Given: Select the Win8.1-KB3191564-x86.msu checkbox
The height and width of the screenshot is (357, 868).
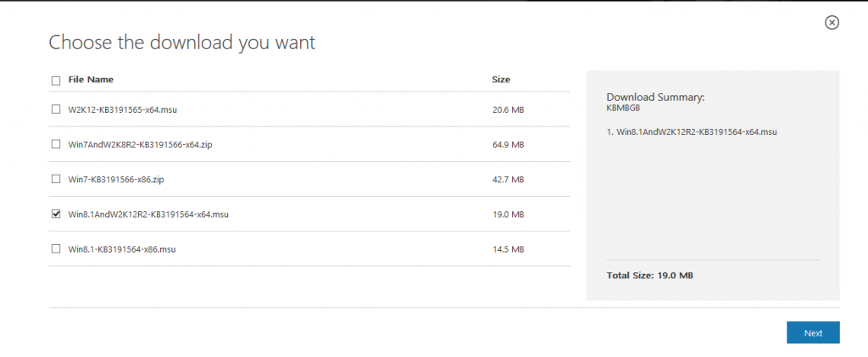Looking at the screenshot, I should coord(56,249).
